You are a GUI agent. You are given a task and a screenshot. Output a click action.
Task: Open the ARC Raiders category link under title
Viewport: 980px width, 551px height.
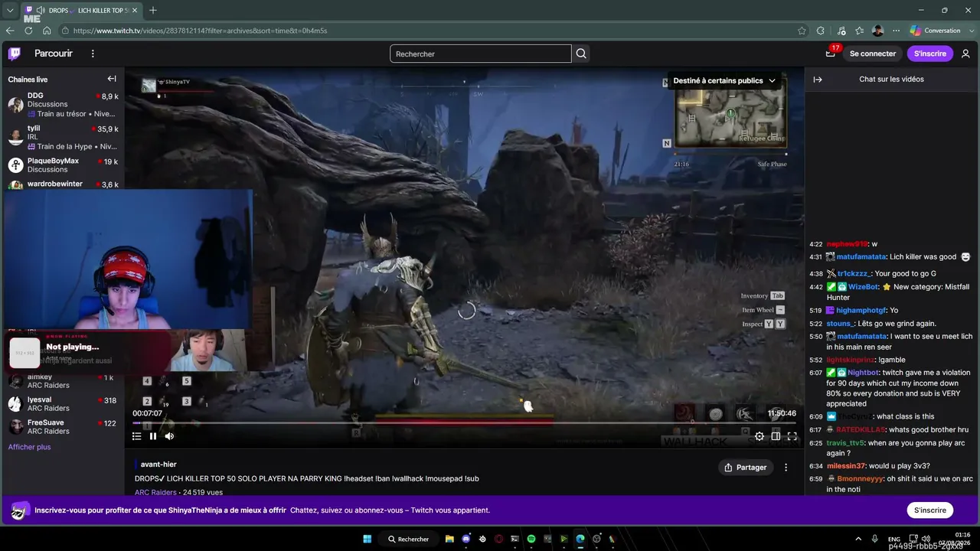pos(155,493)
